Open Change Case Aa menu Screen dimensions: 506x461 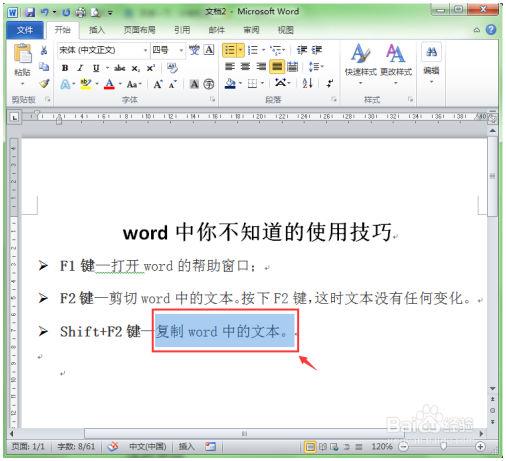[133, 84]
